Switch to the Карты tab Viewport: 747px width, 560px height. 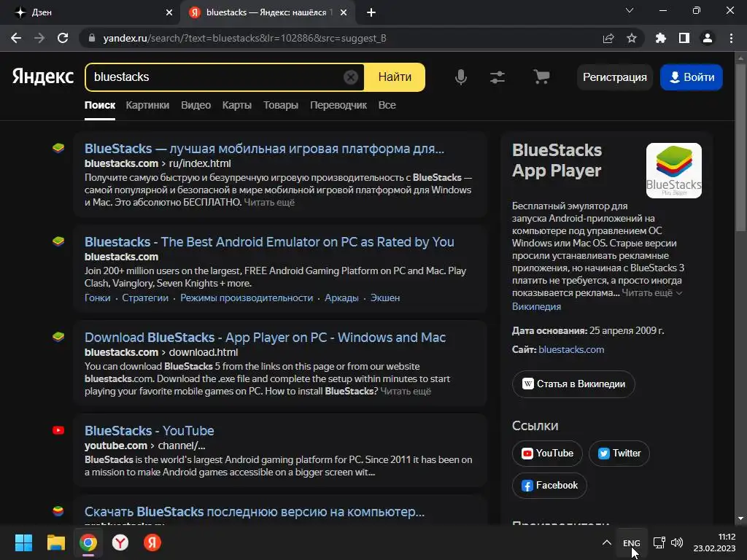tap(237, 105)
